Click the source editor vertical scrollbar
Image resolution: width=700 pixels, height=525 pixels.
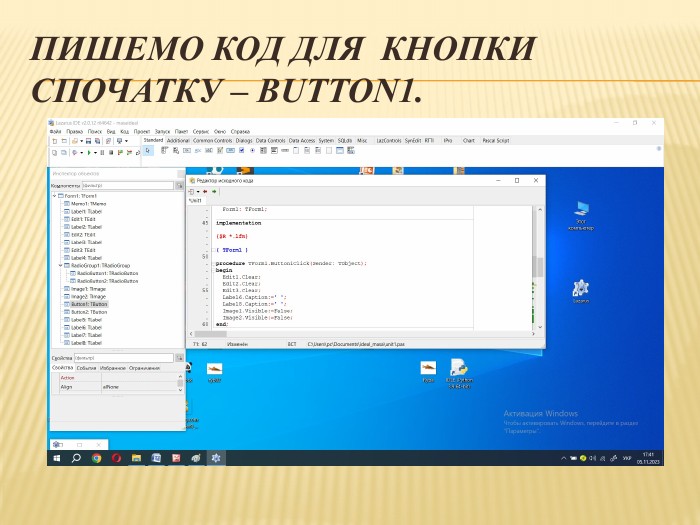539,268
